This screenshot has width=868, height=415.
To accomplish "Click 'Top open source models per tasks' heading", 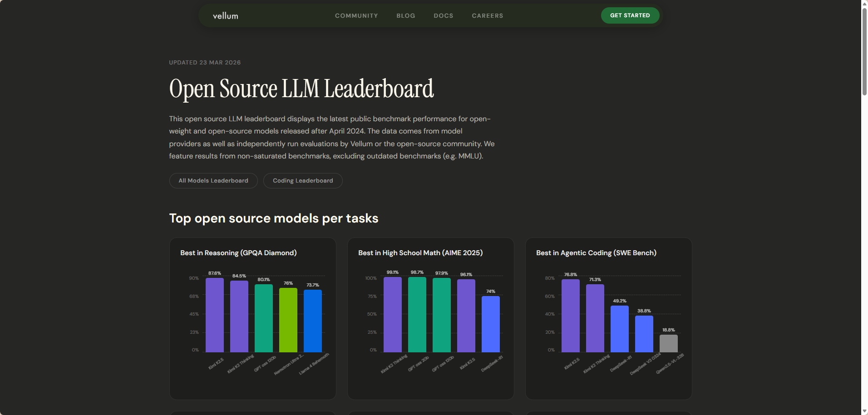I will (x=274, y=218).
